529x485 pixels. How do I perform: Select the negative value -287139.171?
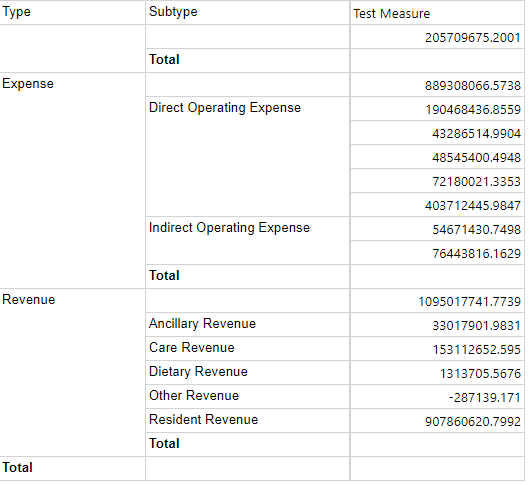point(484,398)
